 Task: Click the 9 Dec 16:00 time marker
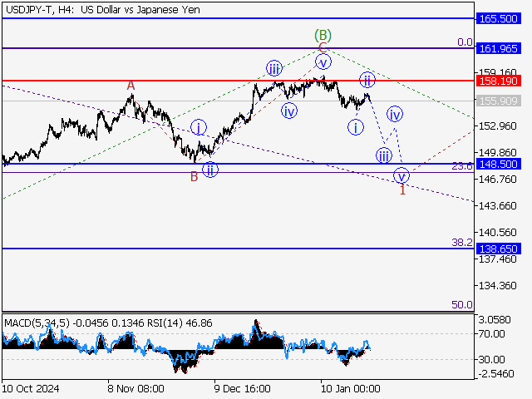click(x=242, y=387)
